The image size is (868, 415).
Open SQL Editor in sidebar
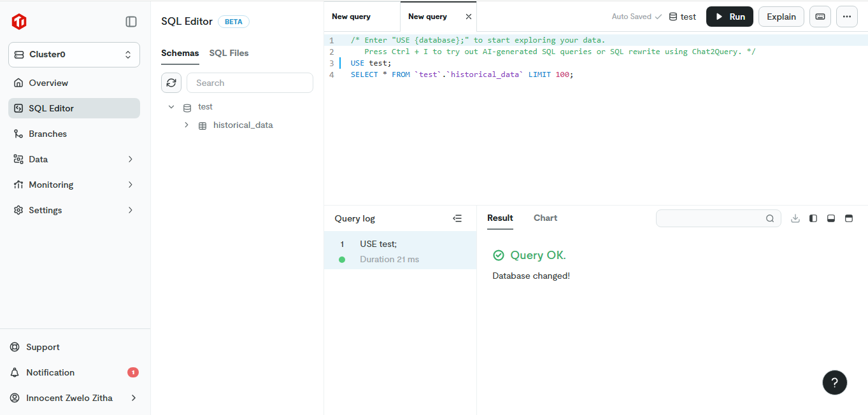coord(74,108)
